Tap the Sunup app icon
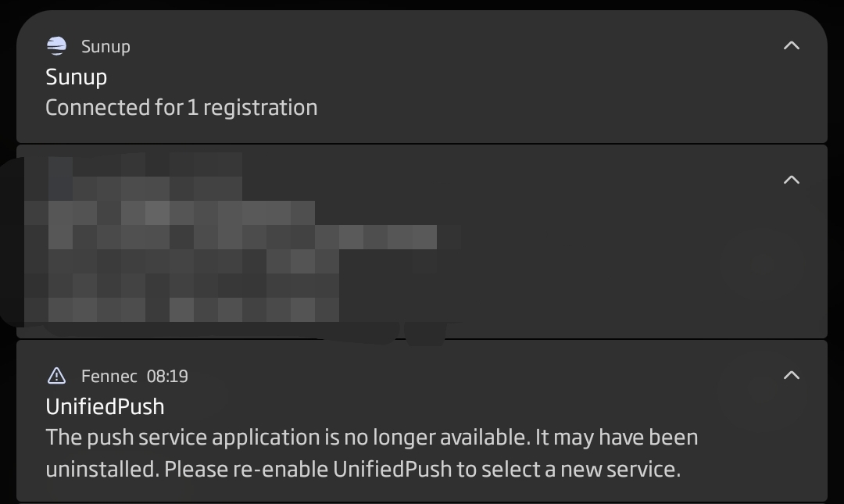This screenshot has width=844, height=504. (56, 46)
